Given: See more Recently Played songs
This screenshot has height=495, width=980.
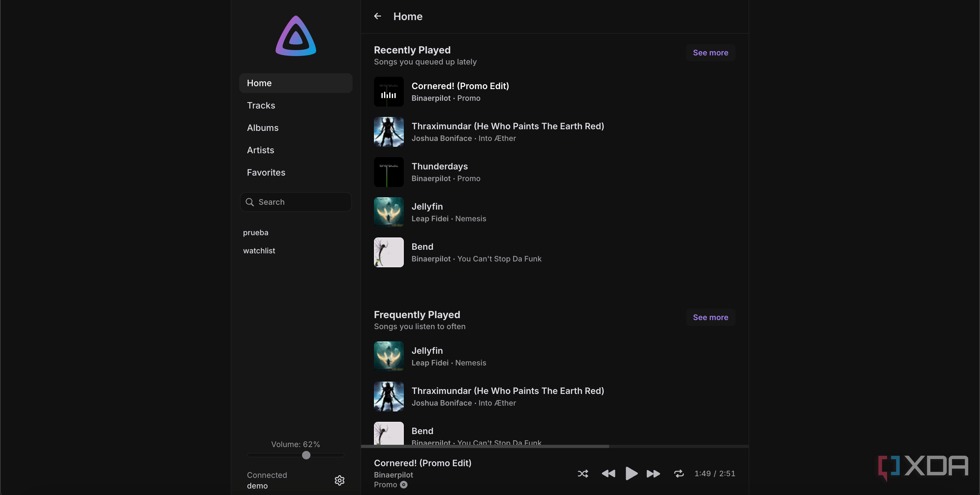Looking at the screenshot, I should pos(710,53).
